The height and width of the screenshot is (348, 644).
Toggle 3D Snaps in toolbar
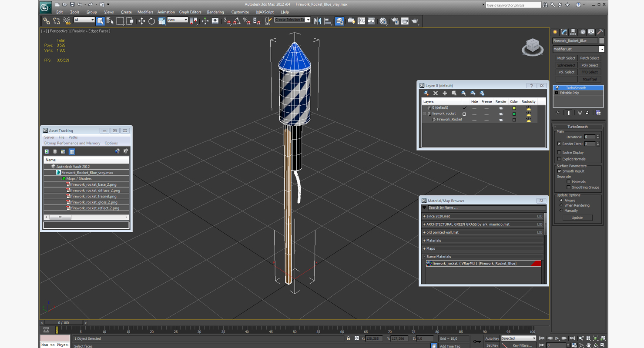[x=227, y=21]
